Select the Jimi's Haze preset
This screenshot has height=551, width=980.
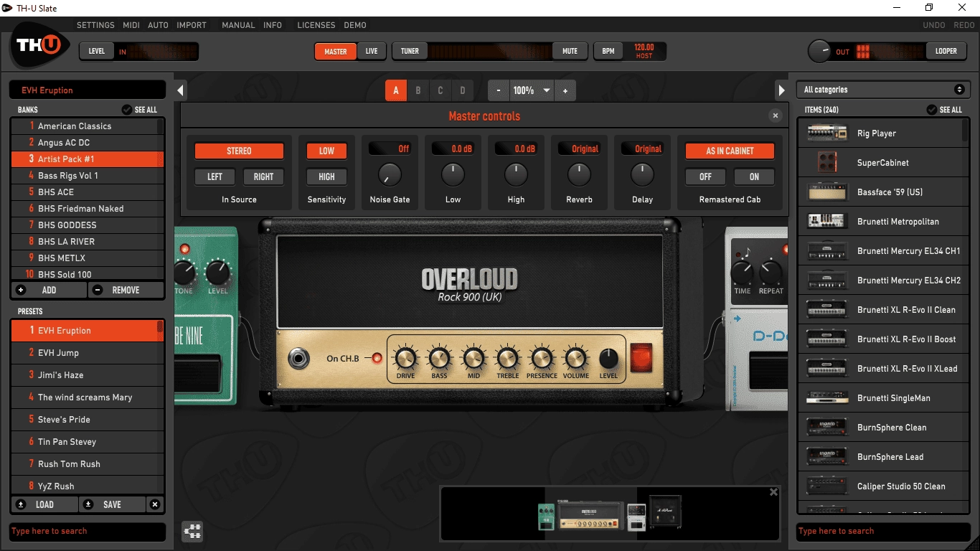click(x=88, y=375)
